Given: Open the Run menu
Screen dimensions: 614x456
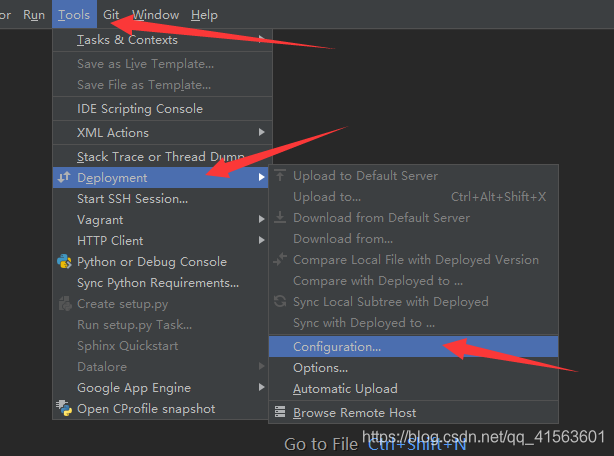Looking at the screenshot, I should pyautogui.click(x=34, y=15).
